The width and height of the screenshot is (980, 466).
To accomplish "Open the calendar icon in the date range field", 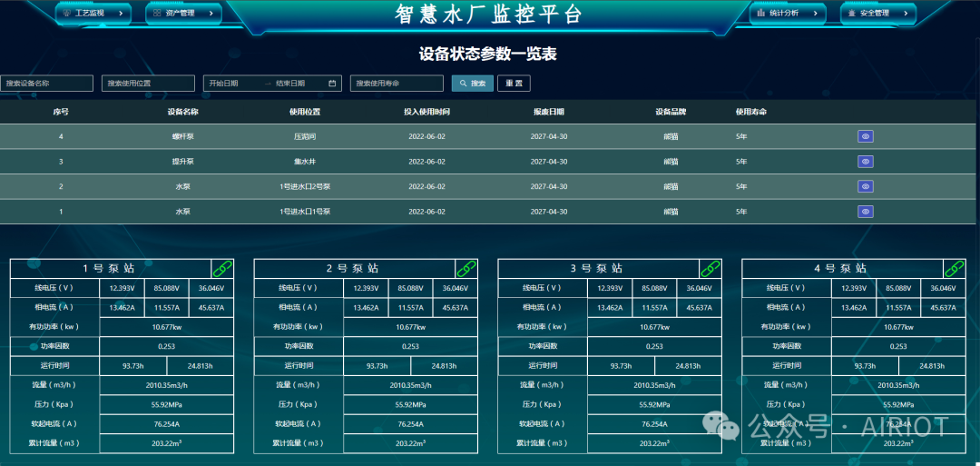I will tap(332, 84).
